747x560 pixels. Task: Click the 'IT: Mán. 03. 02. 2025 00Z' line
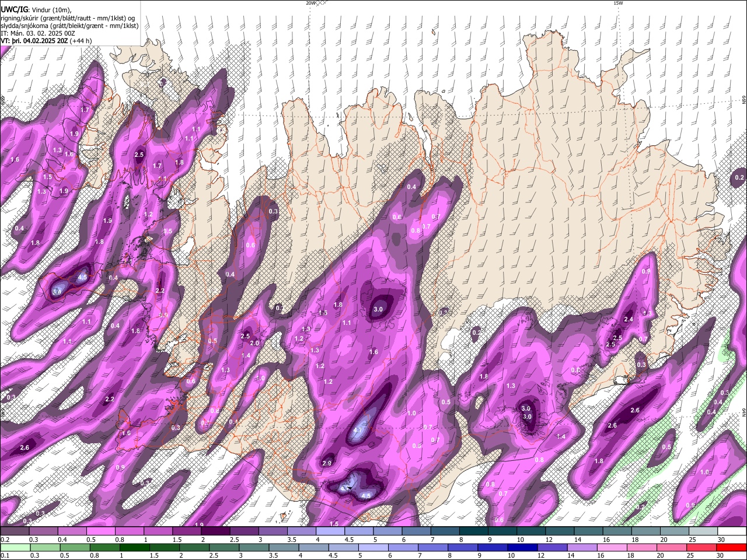(38, 33)
